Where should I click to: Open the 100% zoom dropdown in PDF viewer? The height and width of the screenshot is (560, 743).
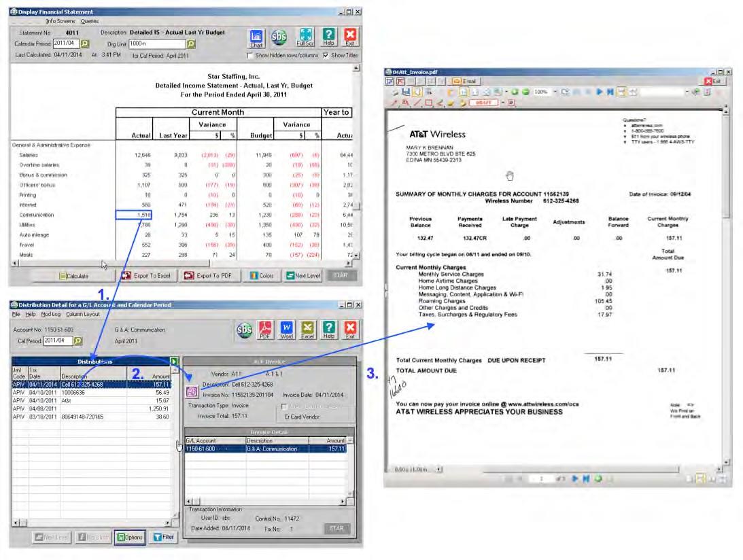click(x=555, y=92)
